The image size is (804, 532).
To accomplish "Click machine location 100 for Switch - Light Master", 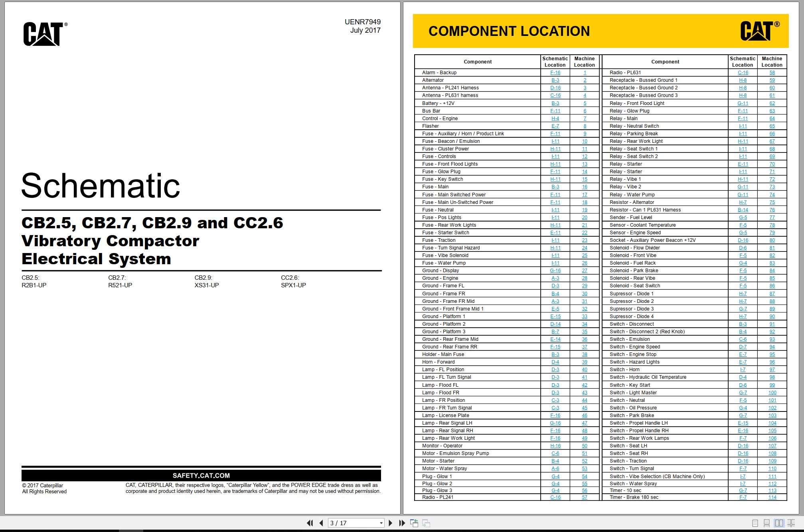I will pos(772,393).
